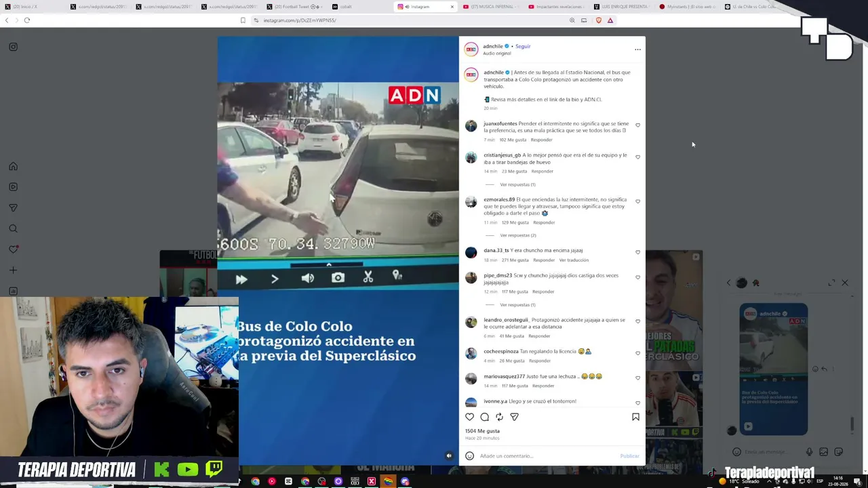
Task: Repost the adnchile post
Action: [x=500, y=417]
